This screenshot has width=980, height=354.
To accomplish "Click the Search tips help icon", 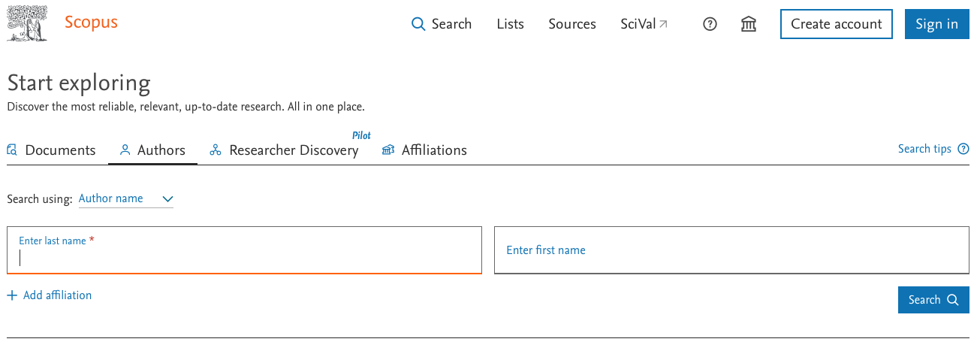I will click(963, 149).
